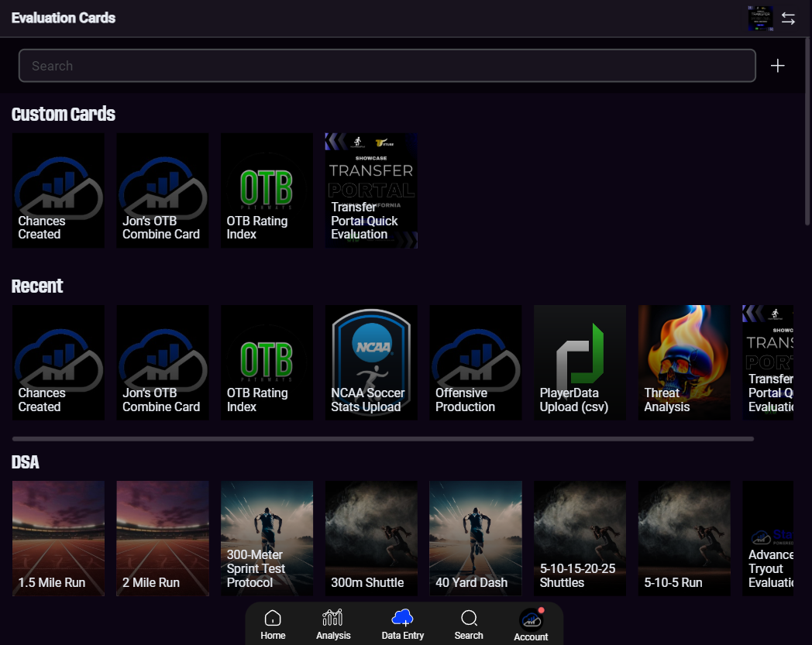Open the Threat Analysis recent card
The height and width of the screenshot is (645, 812).
coord(684,362)
